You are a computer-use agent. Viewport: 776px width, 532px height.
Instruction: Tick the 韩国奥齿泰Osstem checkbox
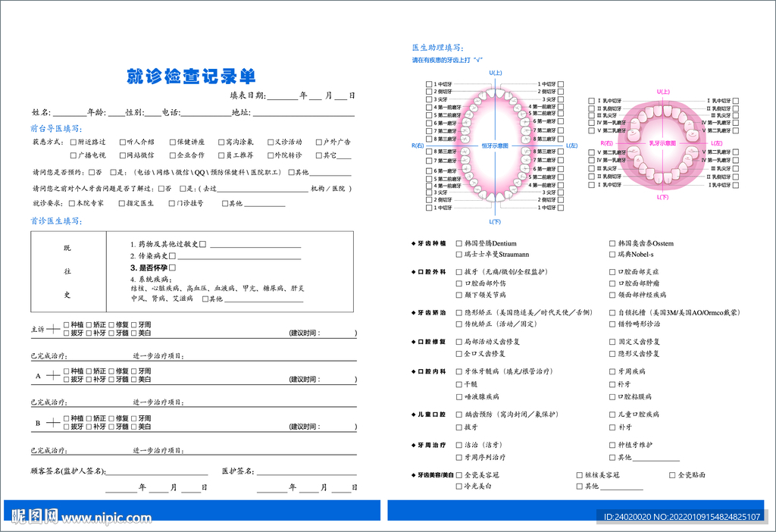pos(612,243)
